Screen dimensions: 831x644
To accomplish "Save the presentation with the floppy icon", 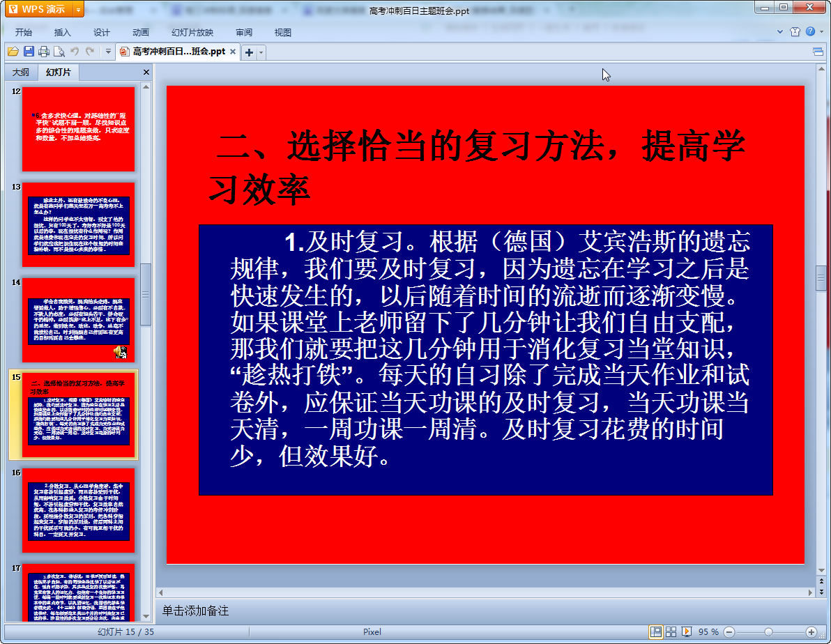I will click(x=29, y=52).
